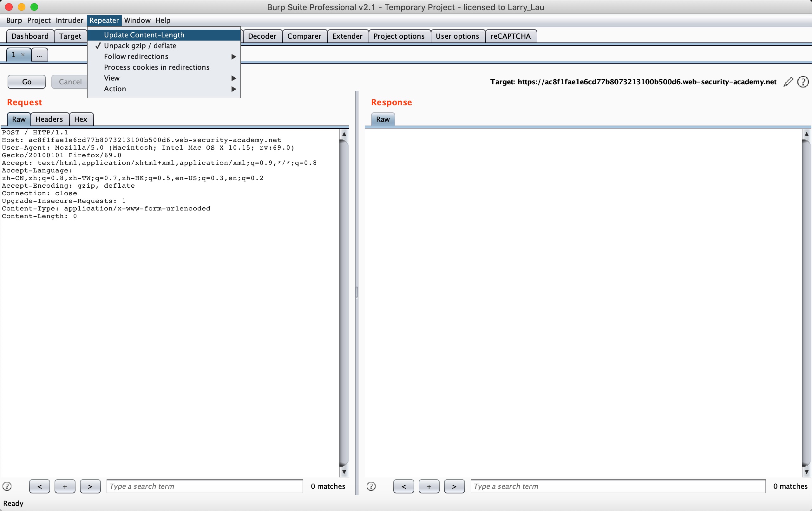Click the Go button to send request
This screenshot has height=511, width=812.
click(x=27, y=82)
